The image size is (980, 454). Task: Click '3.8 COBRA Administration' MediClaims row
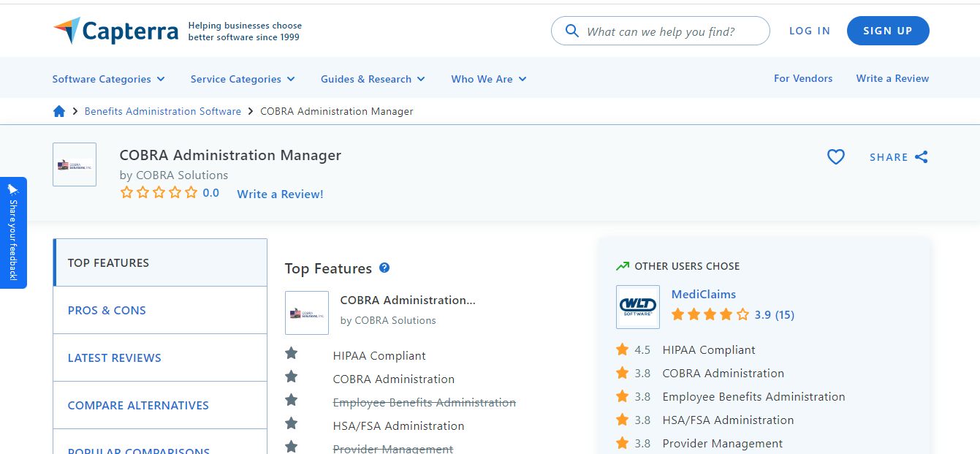pos(700,373)
